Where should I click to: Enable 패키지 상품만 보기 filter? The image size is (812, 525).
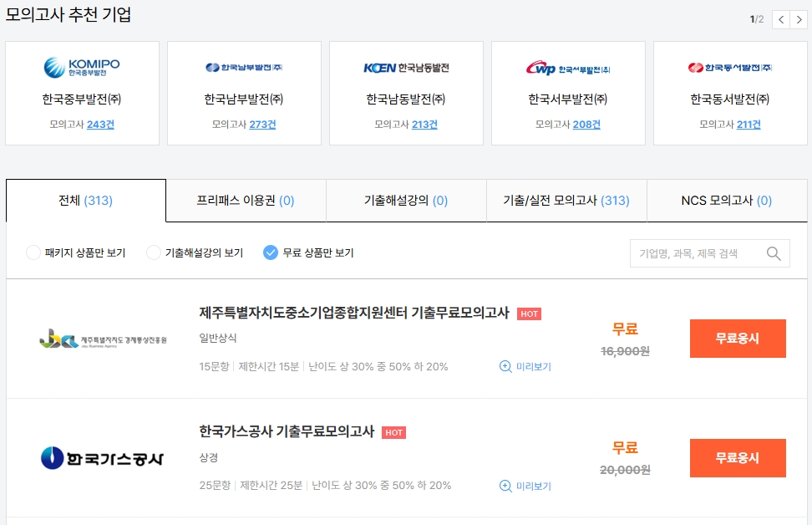pyautogui.click(x=33, y=252)
